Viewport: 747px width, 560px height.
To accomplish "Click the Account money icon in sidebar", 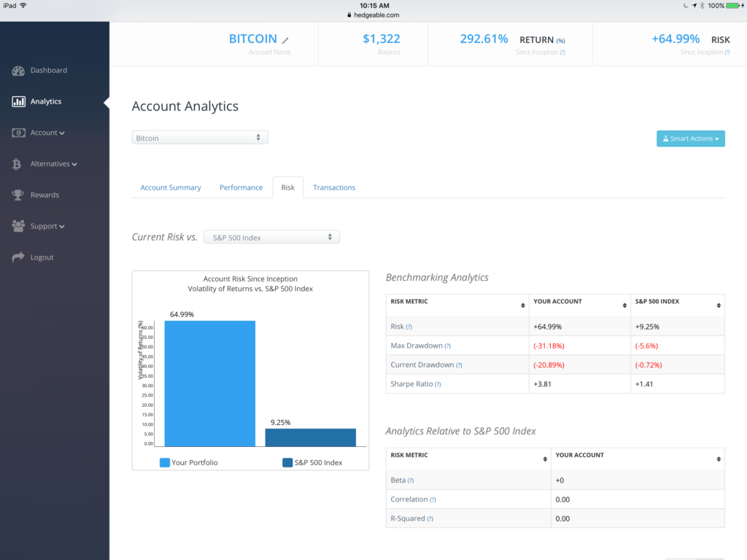I will click(18, 133).
